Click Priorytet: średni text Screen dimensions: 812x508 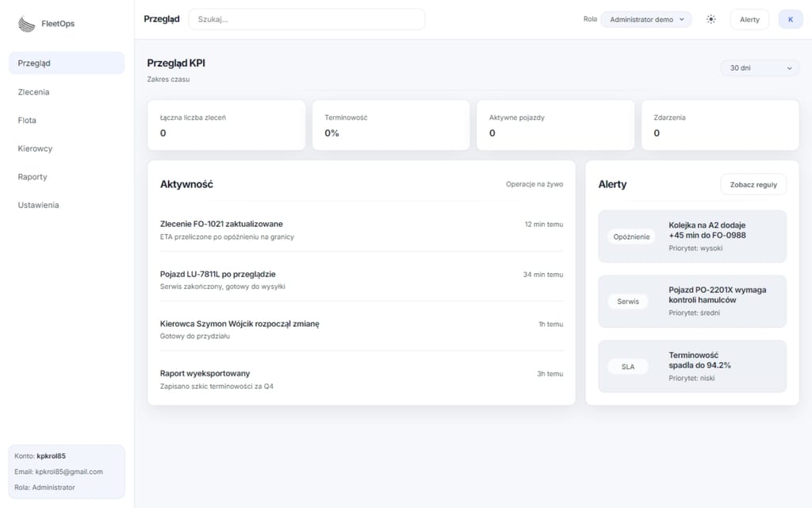[694, 313]
